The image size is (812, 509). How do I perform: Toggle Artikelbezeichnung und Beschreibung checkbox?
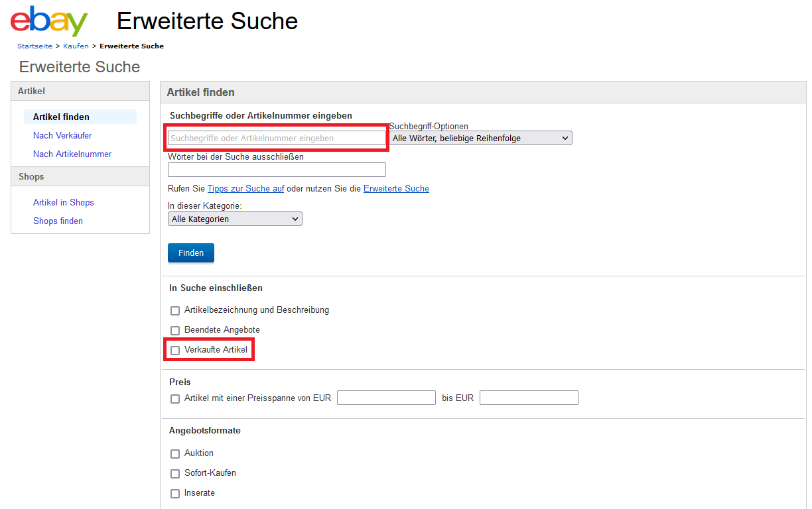175,310
